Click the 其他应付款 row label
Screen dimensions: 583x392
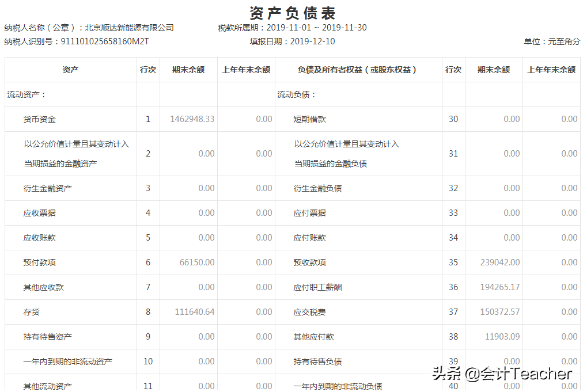pyautogui.click(x=313, y=337)
